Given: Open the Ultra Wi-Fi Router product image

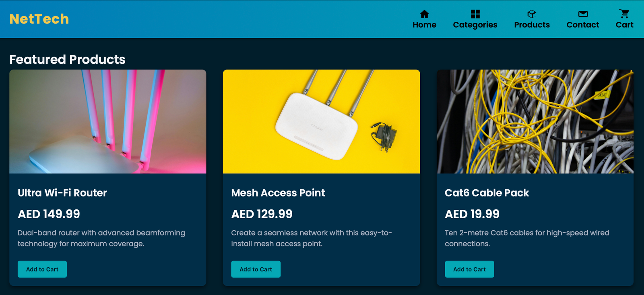Looking at the screenshot, I should click(108, 121).
